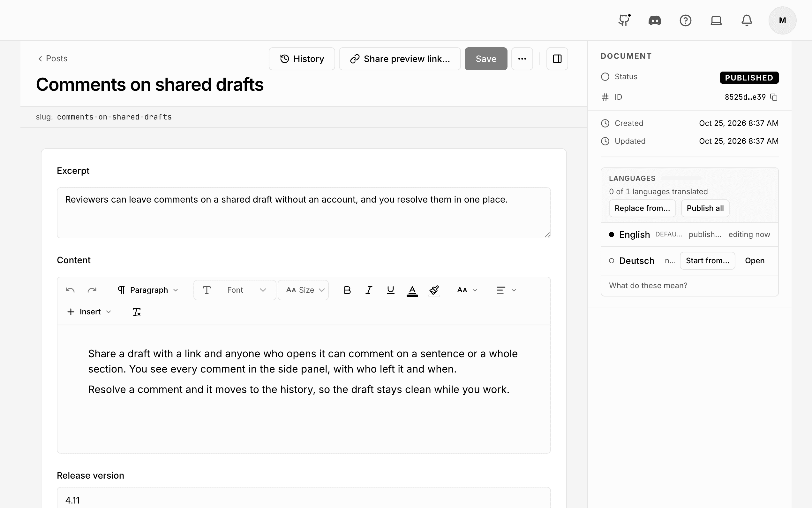The image size is (812, 508).
Task: Grab the Excerpt resize handle
Action: [x=547, y=235]
